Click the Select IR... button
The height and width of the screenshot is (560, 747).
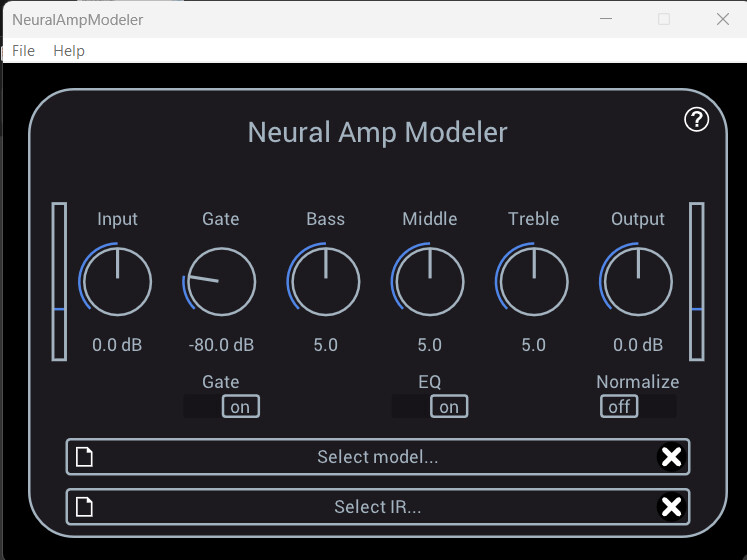(378, 507)
